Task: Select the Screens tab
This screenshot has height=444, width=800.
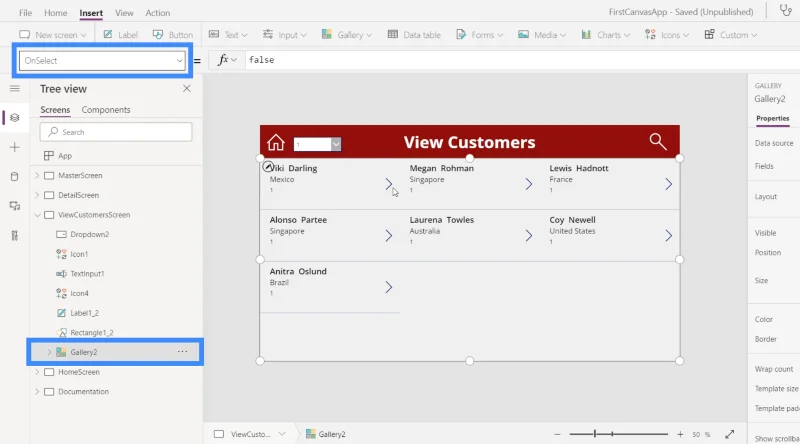Action: point(55,110)
